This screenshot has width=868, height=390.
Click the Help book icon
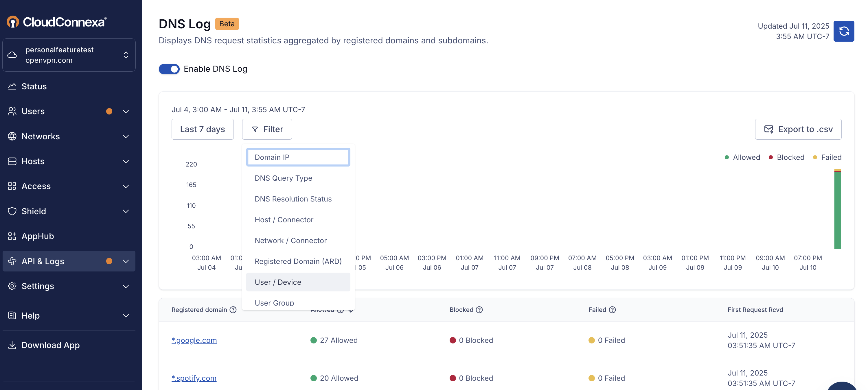pos(12,315)
